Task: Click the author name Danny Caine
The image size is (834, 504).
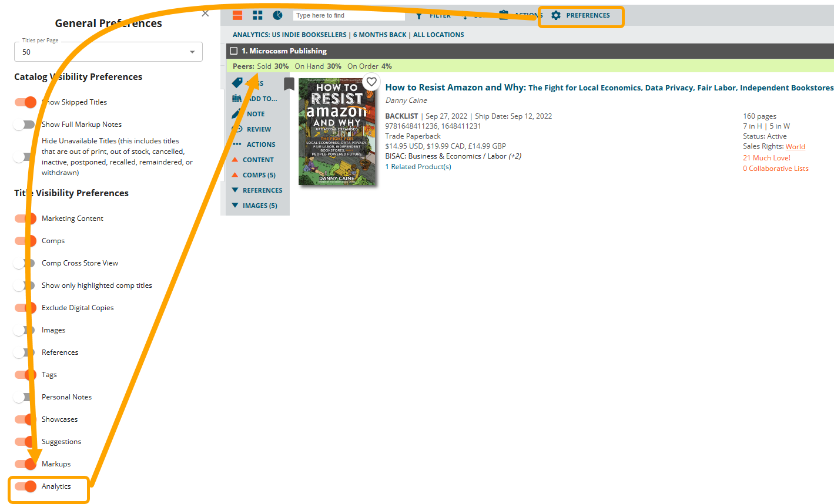Action: pos(406,100)
